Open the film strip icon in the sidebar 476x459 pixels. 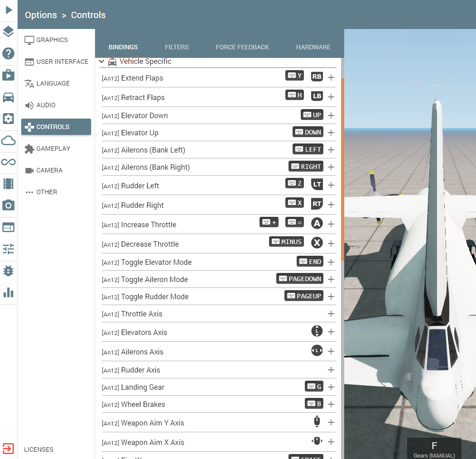click(9, 184)
